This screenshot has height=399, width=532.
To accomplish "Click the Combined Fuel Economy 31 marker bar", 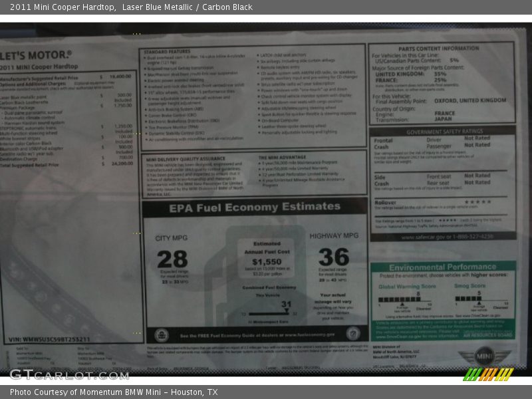I will (x=269, y=314).
